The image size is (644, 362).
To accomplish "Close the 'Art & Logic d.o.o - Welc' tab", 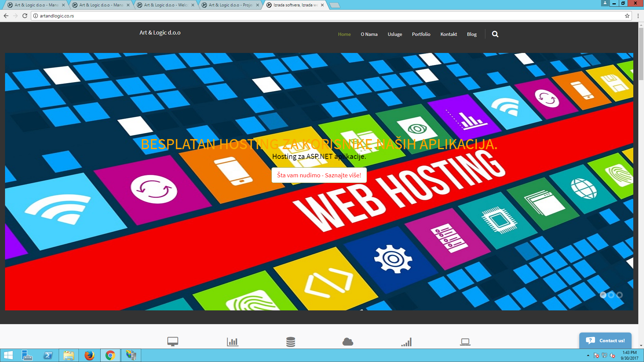I will point(193,5).
